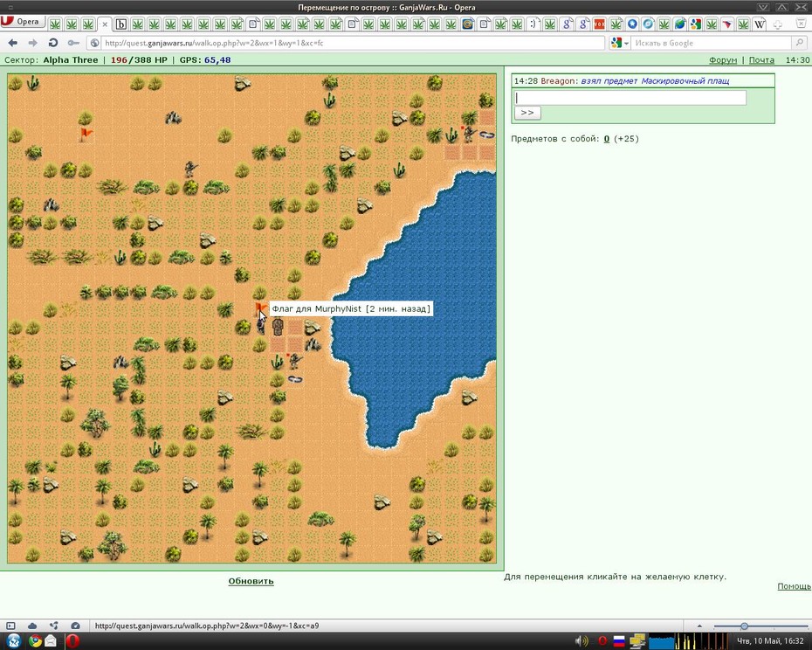Open Opera Unite share icon
812x650 pixels.
(x=53, y=626)
